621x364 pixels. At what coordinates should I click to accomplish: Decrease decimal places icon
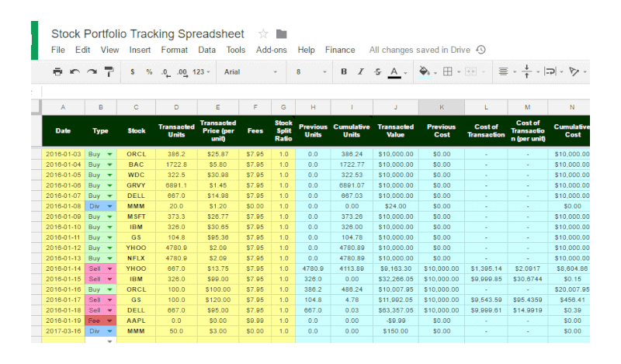[165, 72]
